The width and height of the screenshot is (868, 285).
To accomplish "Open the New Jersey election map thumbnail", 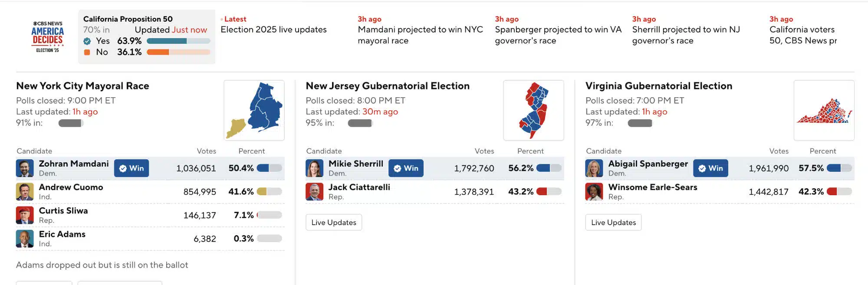I will [533, 110].
